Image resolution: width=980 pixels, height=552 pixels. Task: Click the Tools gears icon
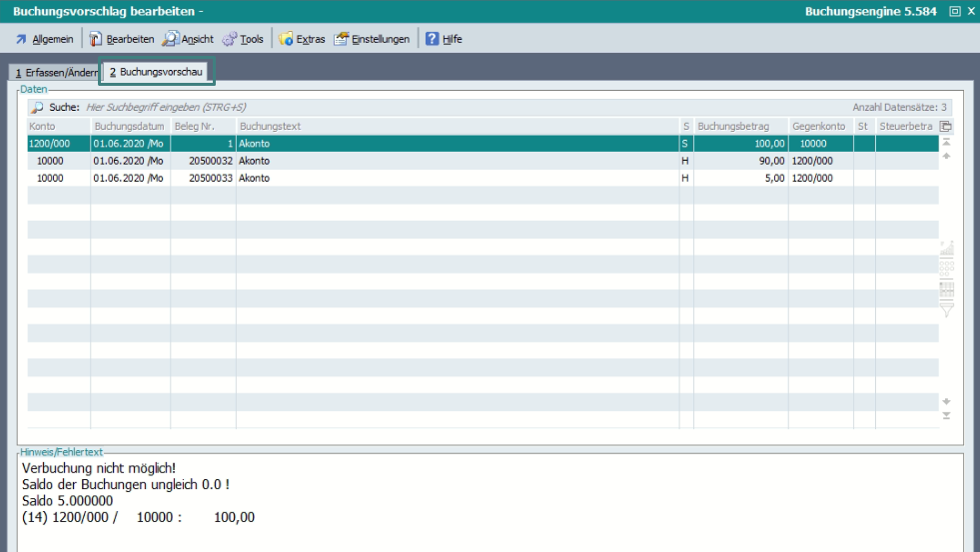point(230,39)
